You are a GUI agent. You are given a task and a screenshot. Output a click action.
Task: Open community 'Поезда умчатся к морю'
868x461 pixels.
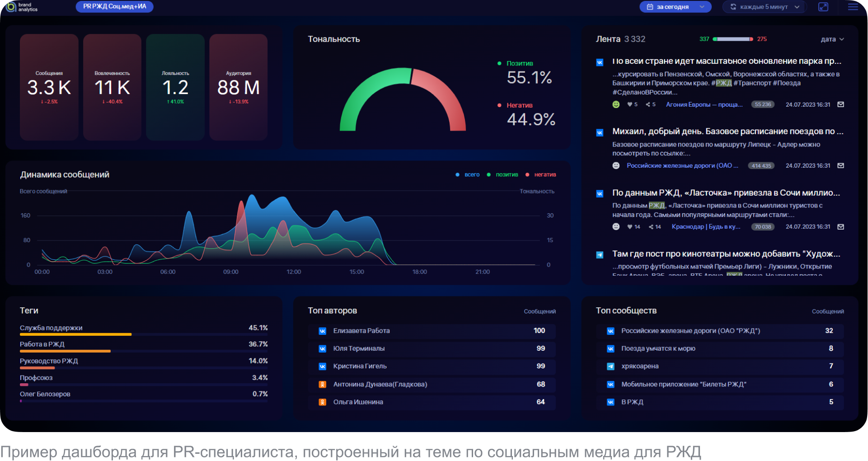720,348
